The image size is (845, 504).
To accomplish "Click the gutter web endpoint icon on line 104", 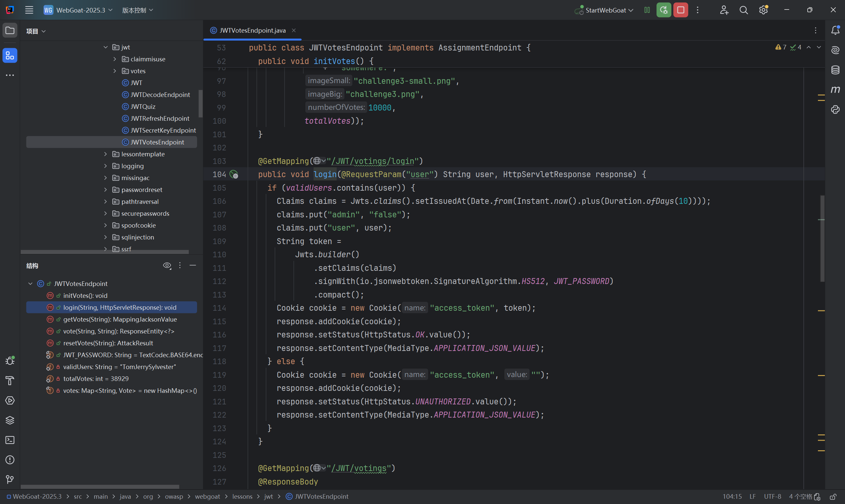I will tap(234, 174).
